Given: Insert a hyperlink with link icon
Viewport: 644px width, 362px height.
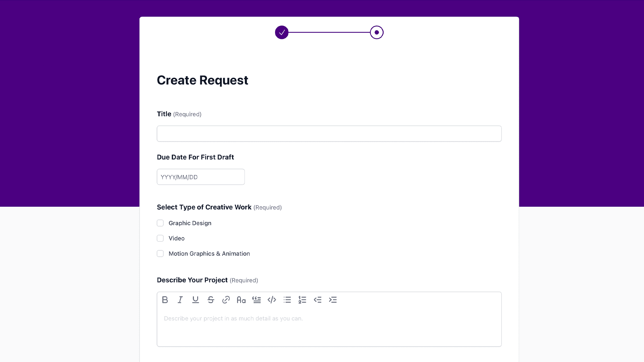Looking at the screenshot, I should pyautogui.click(x=226, y=300).
